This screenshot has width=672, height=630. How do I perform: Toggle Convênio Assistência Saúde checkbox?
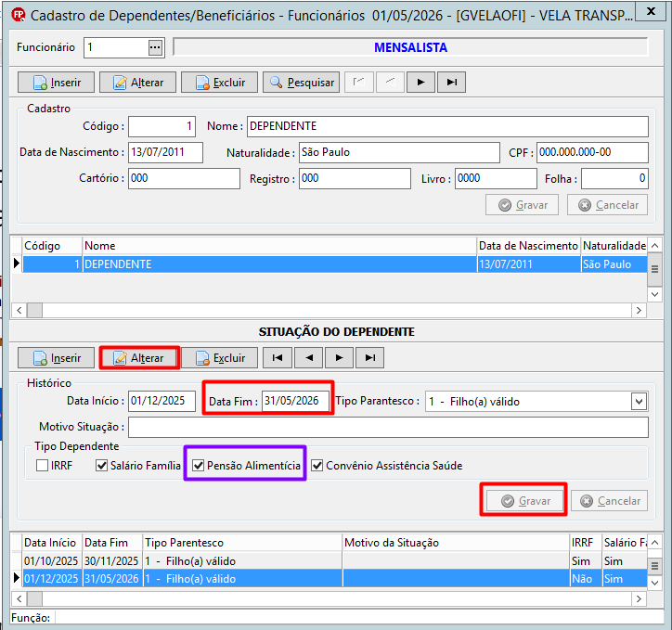317,466
